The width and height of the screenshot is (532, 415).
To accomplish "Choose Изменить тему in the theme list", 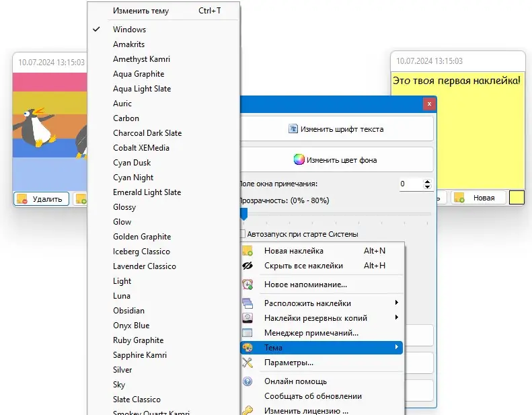I will click(x=163, y=11).
